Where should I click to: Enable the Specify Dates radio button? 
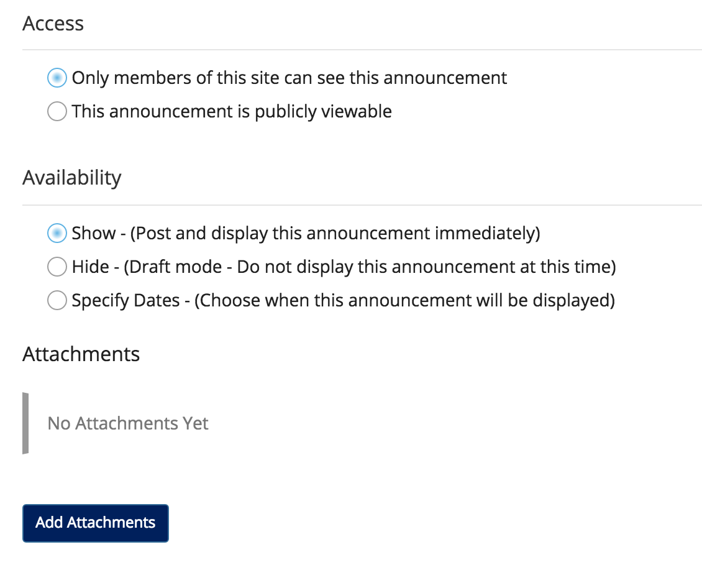click(57, 301)
